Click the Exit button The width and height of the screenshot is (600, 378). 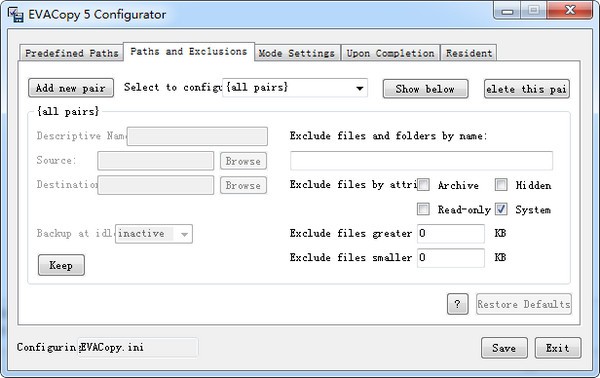coord(558,348)
